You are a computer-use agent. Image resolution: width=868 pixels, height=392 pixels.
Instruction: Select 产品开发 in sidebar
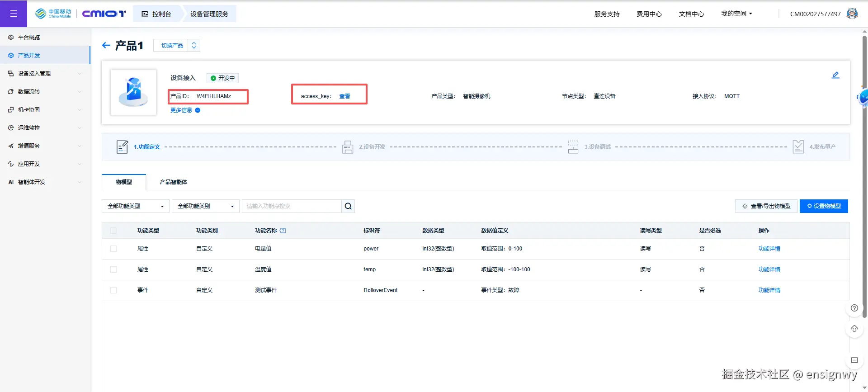tap(45, 55)
